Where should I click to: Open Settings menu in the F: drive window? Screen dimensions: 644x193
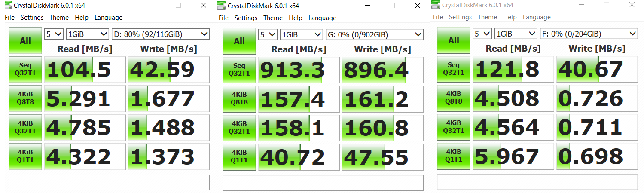460,17
